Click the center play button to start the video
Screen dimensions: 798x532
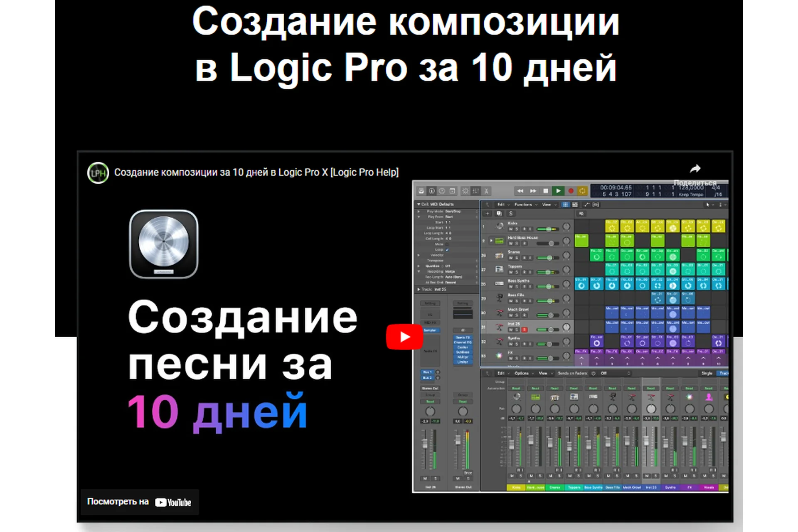point(404,337)
